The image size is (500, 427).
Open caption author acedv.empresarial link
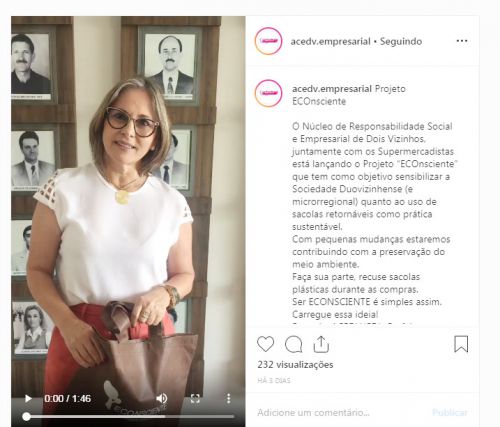(x=332, y=89)
